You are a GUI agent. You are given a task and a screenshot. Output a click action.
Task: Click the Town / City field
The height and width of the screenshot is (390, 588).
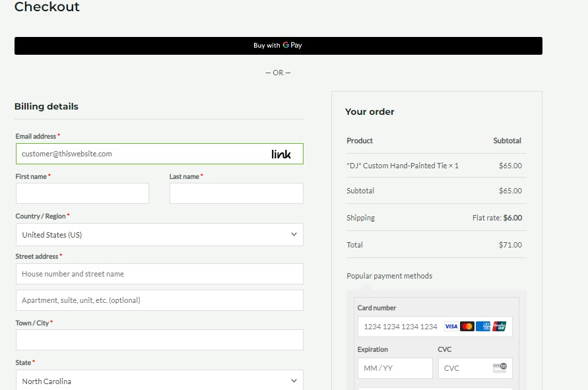click(x=159, y=340)
